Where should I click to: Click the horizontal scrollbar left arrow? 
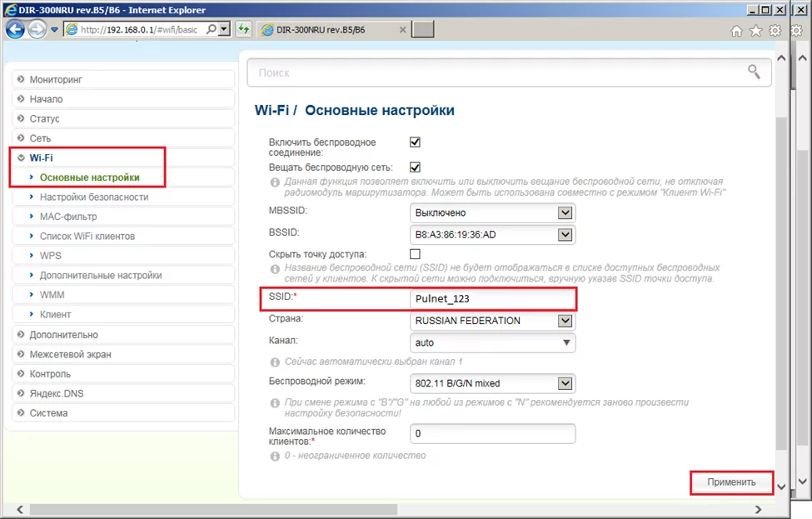(x=20, y=510)
